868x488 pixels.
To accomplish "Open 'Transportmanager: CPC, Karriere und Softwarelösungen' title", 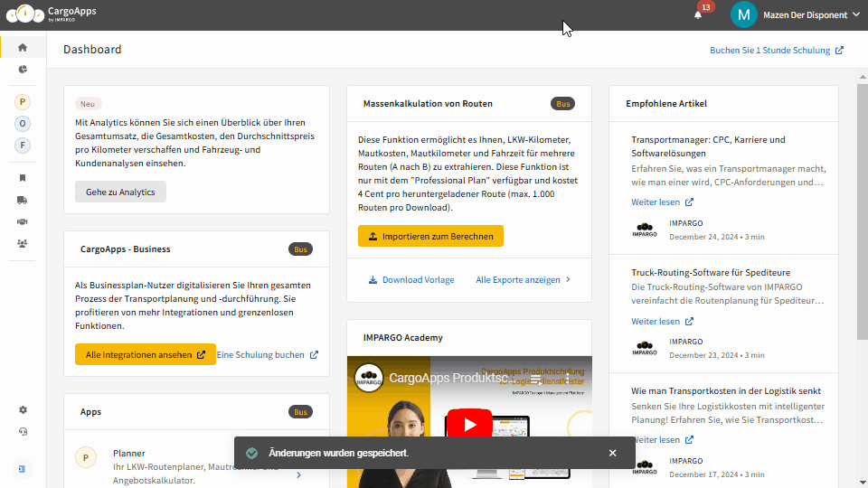I will [x=708, y=146].
